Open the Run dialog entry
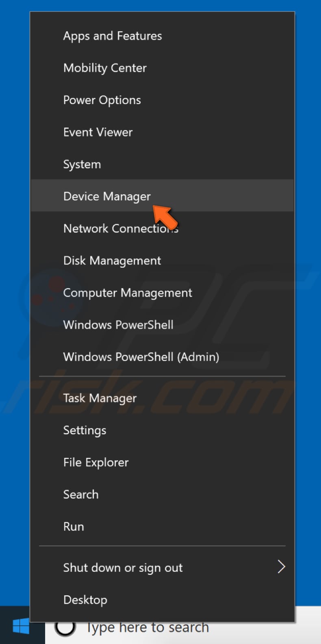Image resolution: width=321 pixels, height=644 pixels. (74, 527)
